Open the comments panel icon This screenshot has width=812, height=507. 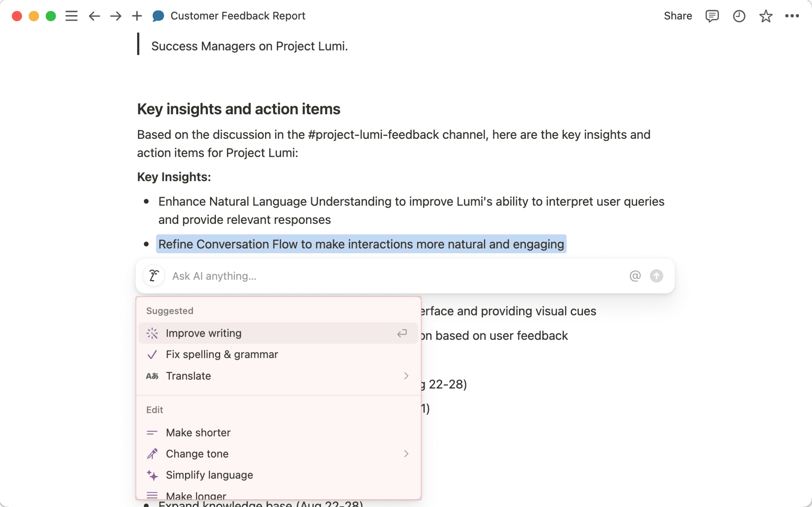click(712, 16)
